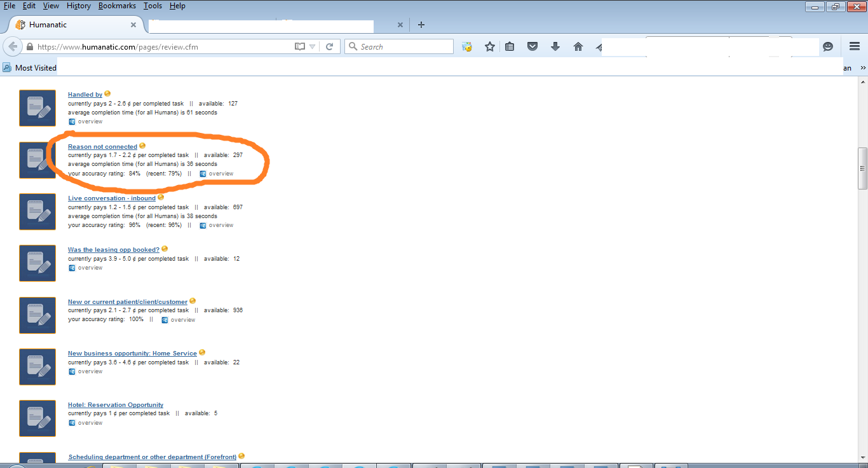Image resolution: width=868 pixels, height=468 pixels.
Task: Click the coin icon beside Live conversation - inbound
Action: tap(161, 197)
